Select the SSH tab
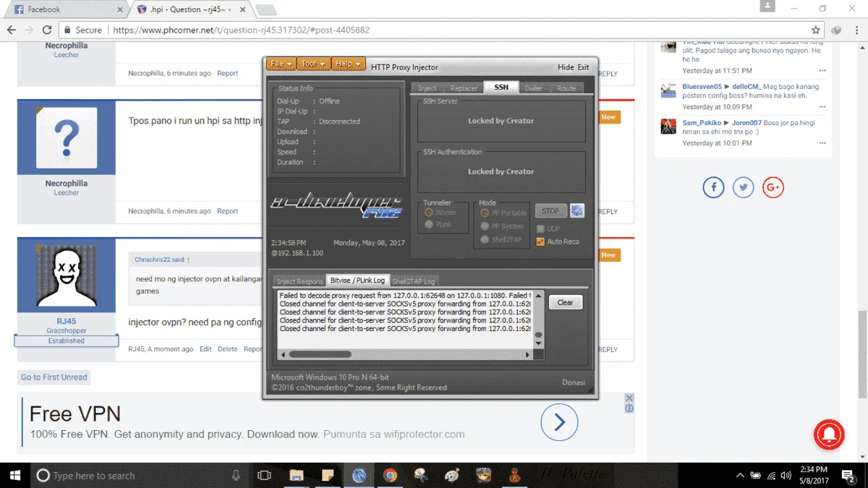This screenshot has width=868, height=488. click(501, 87)
